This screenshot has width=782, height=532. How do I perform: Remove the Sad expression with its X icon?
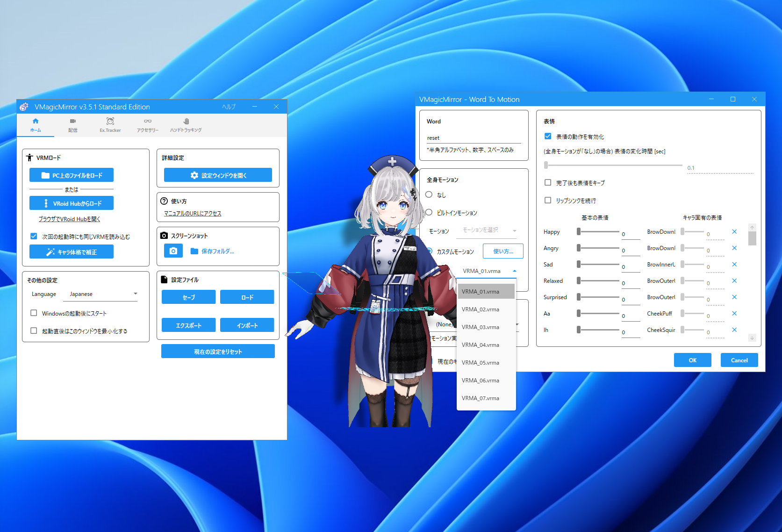[734, 264]
